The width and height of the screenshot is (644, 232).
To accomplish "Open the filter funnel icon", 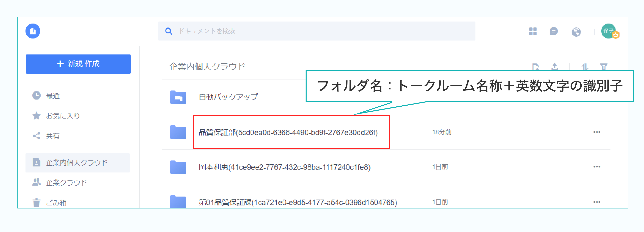I will (604, 67).
